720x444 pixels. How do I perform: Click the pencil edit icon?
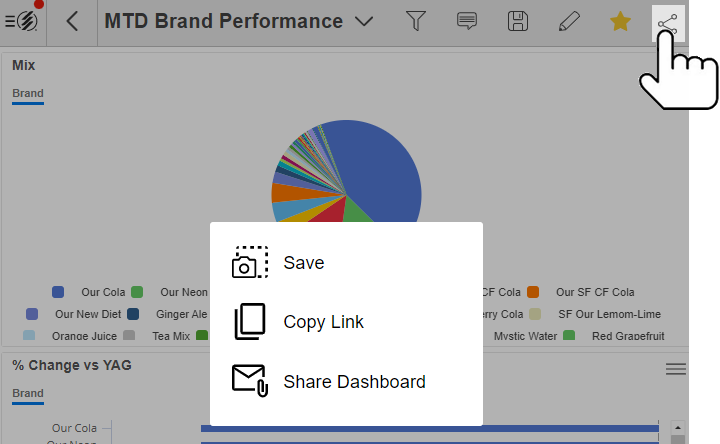click(x=569, y=21)
